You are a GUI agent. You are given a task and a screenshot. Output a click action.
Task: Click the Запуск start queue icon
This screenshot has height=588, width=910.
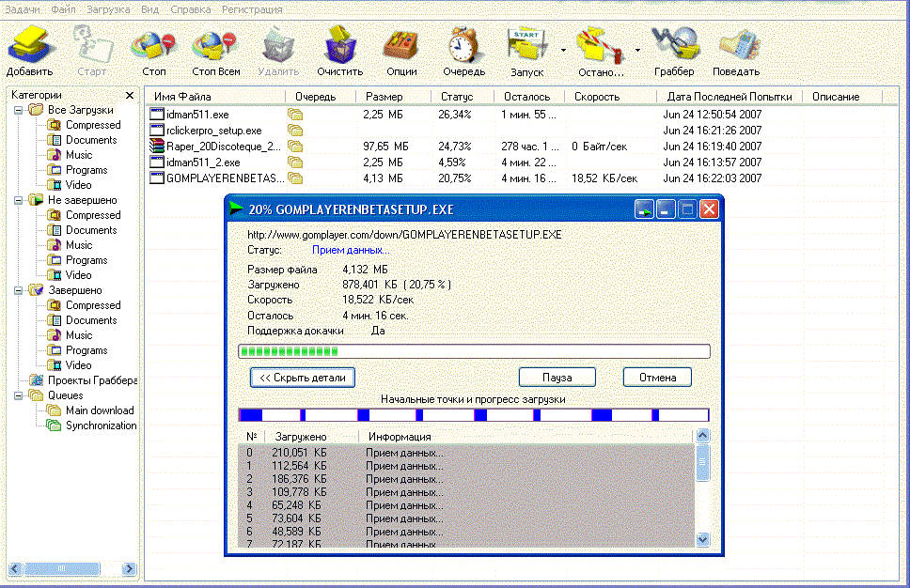[526, 45]
